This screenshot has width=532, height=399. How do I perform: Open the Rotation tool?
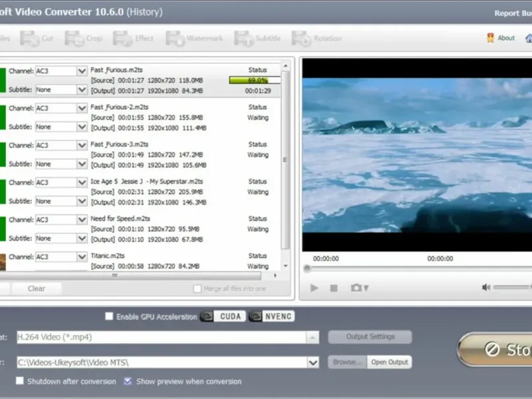317,39
